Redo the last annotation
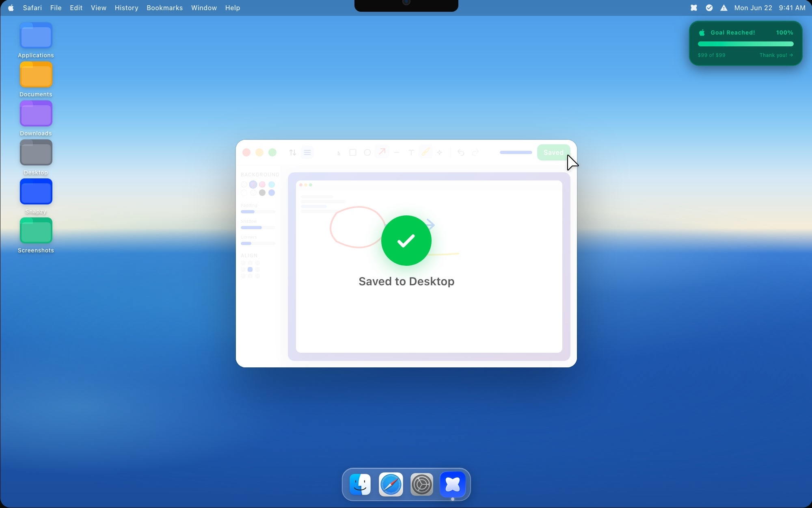The height and width of the screenshot is (508, 812). [475, 152]
